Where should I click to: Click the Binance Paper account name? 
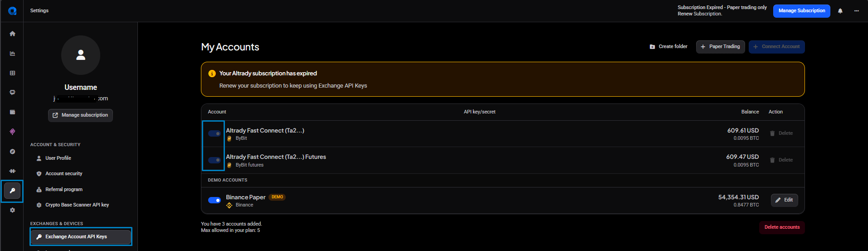click(246, 197)
